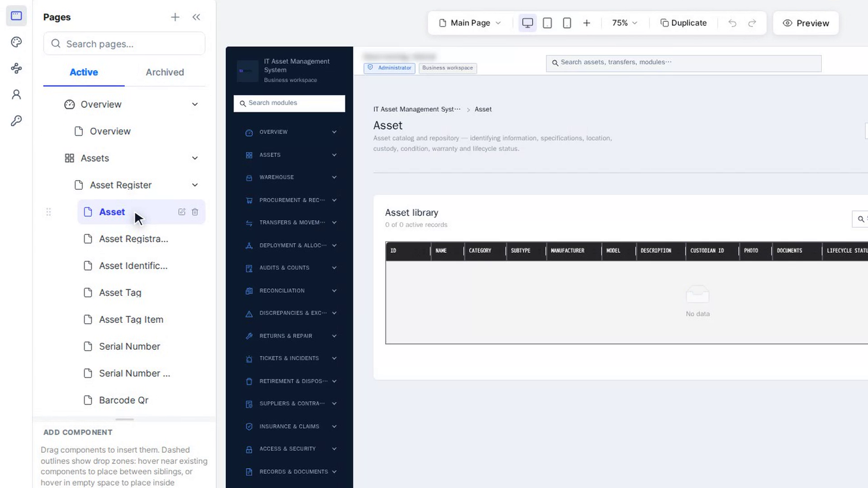Click the Insurance shield icon in preview sidebar
This screenshot has width=868, height=488.
tap(249, 427)
